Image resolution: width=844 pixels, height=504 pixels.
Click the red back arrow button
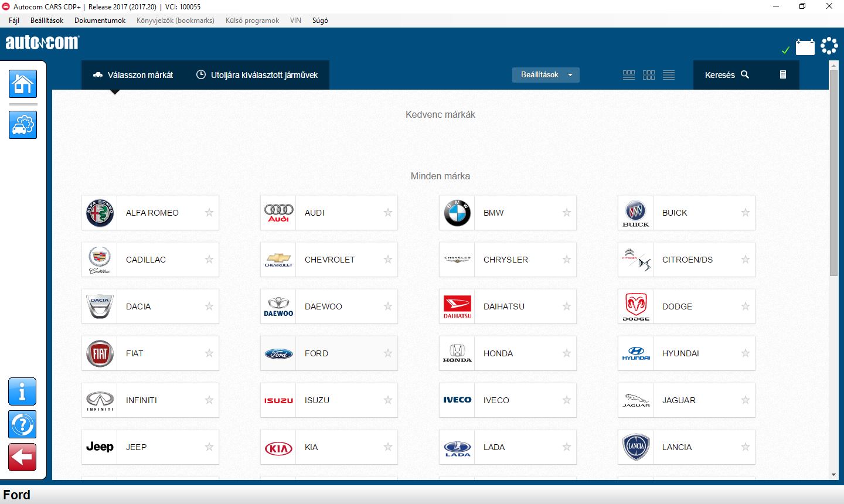(22, 457)
